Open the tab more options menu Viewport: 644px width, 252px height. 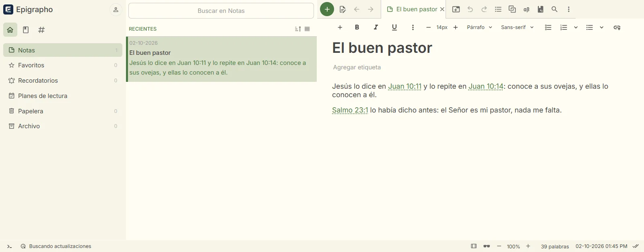pos(569,9)
